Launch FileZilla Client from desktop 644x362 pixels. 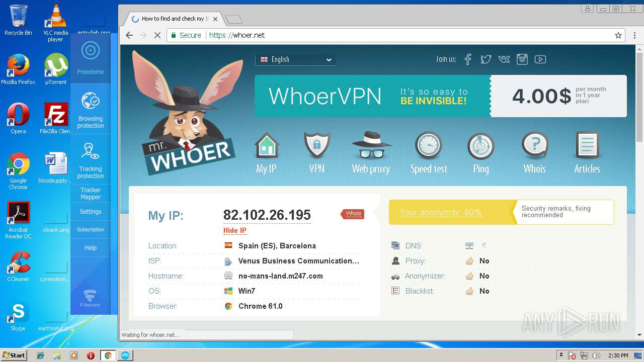(55, 119)
